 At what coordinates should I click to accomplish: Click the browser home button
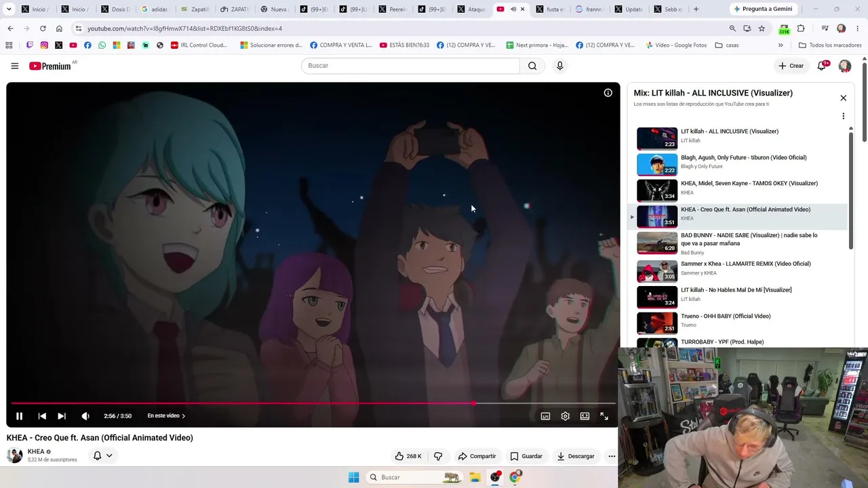click(59, 28)
